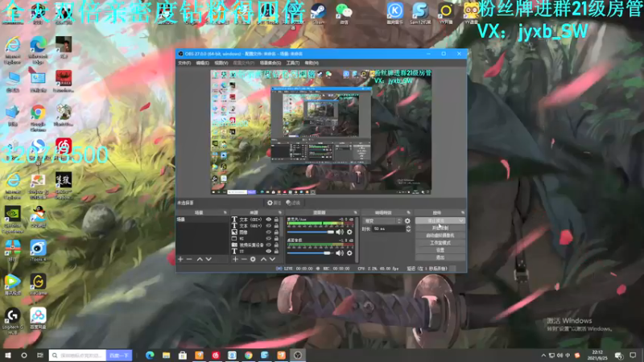The image size is (644, 362).
Task: Open the Windows Start menu
Action: [x=8, y=355]
